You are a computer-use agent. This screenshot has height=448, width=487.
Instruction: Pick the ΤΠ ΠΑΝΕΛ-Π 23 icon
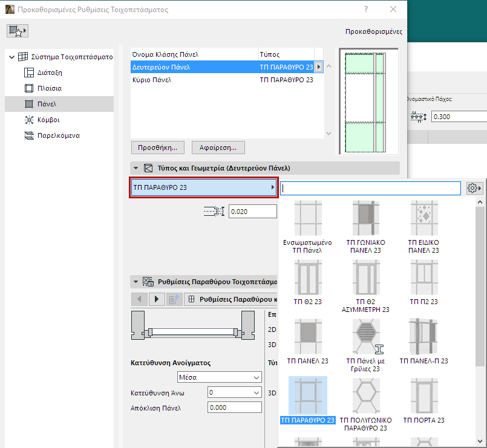click(424, 337)
